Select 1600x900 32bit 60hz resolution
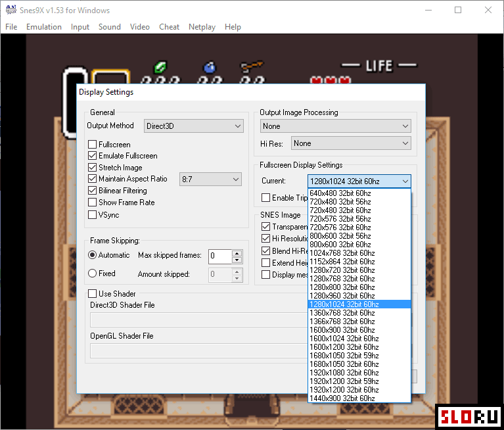Screen dimensions: 504x430 pos(359,330)
